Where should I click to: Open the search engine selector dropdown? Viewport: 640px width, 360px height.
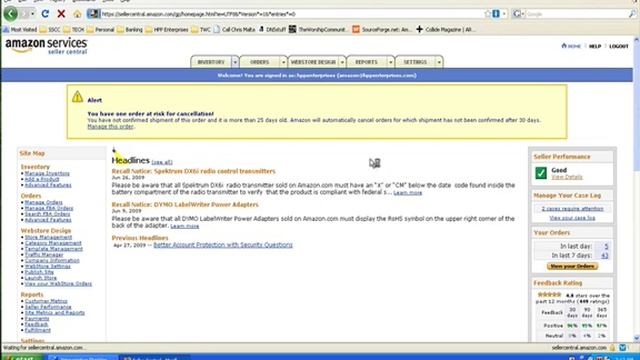tap(518, 14)
